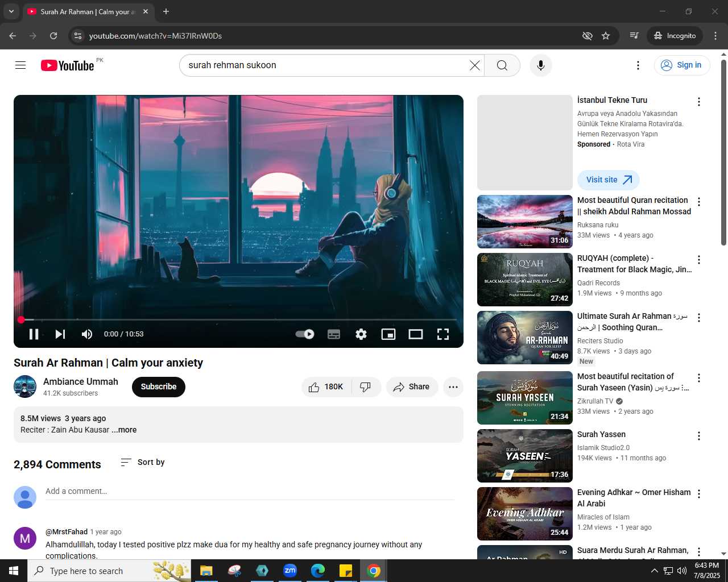Run search with the magnifier button

(x=502, y=65)
